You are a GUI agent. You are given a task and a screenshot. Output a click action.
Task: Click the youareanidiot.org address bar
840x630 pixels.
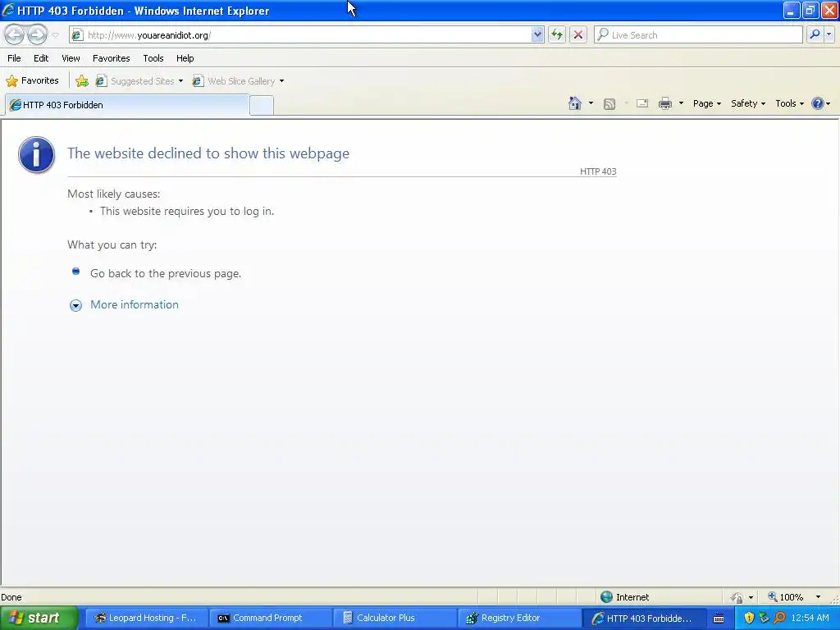(306, 34)
